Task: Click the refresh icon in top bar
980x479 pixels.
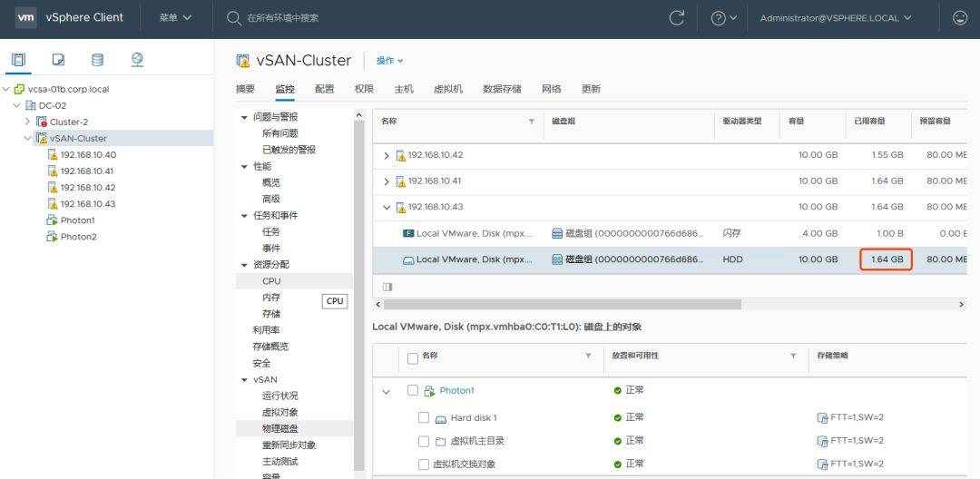Action: point(676,18)
